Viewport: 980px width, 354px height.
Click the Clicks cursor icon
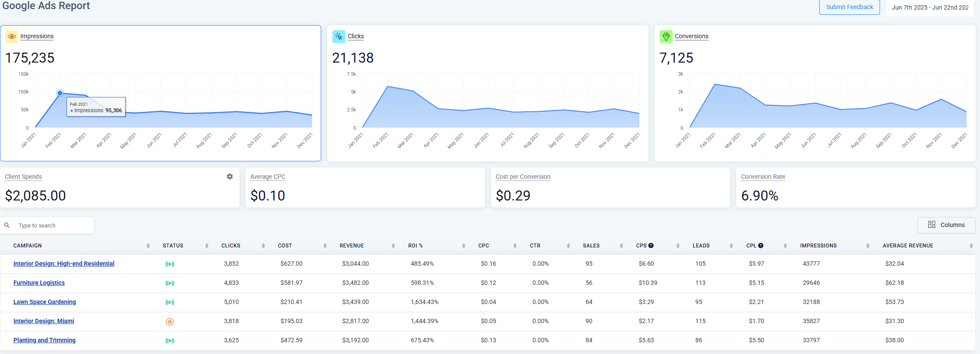339,37
